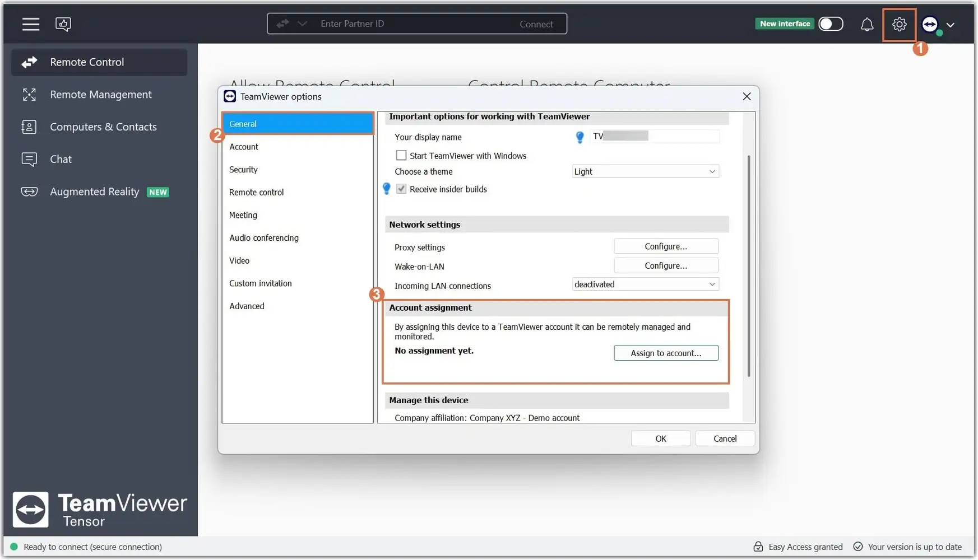Enable Start TeamViewer with Windows checkbox
The width and height of the screenshot is (978, 560).
[x=401, y=155]
